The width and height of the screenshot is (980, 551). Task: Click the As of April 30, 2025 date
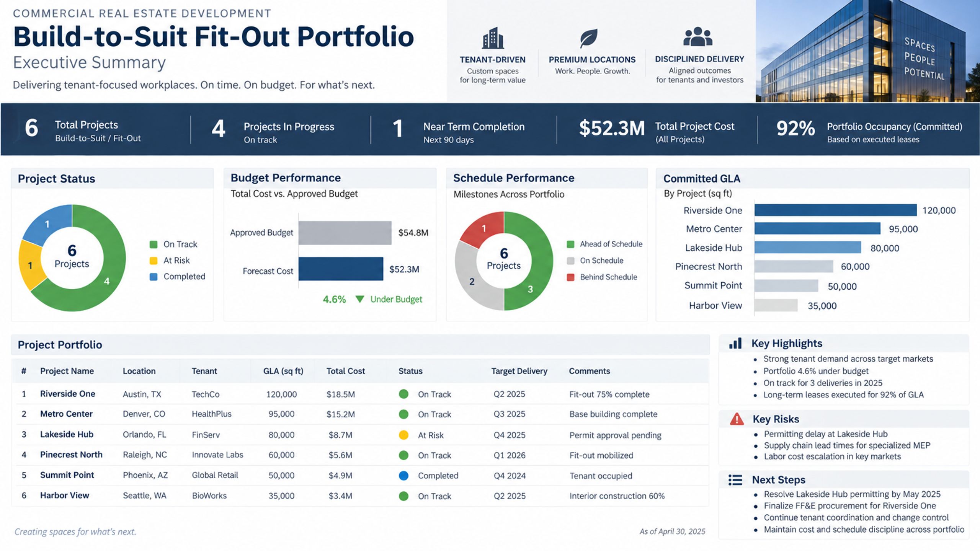pyautogui.click(x=672, y=531)
